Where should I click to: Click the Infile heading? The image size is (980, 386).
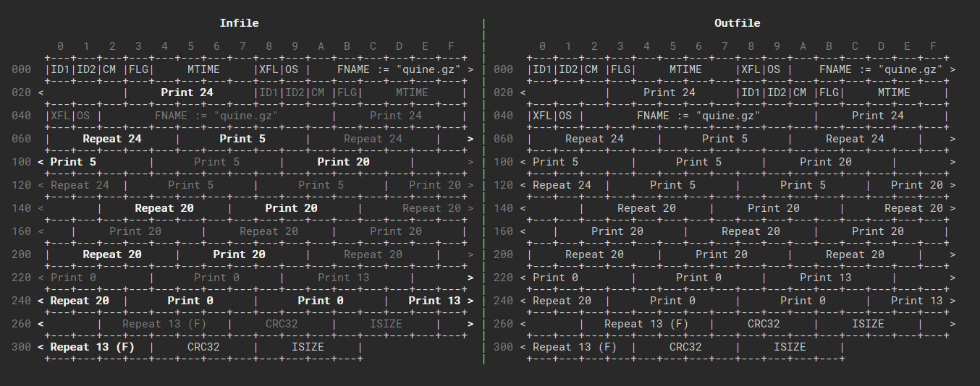tap(239, 23)
